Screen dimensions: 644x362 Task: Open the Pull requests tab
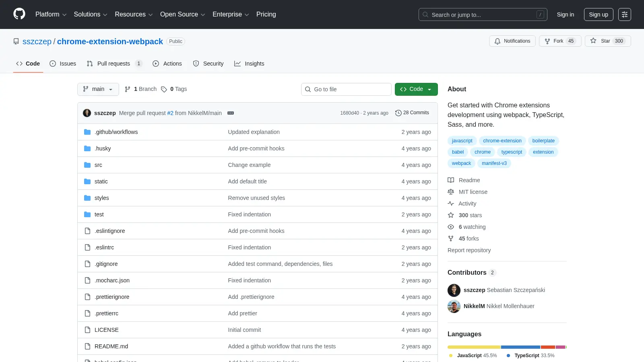(115, 64)
